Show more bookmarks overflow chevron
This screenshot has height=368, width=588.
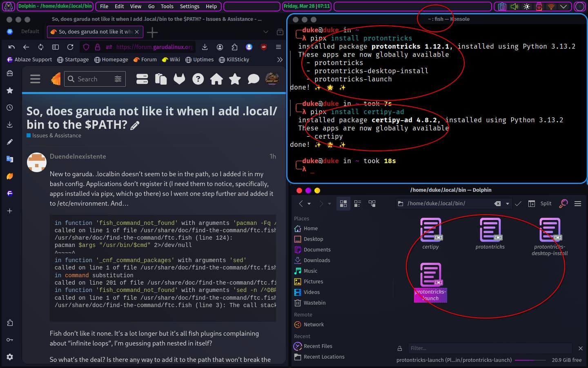[x=280, y=59]
